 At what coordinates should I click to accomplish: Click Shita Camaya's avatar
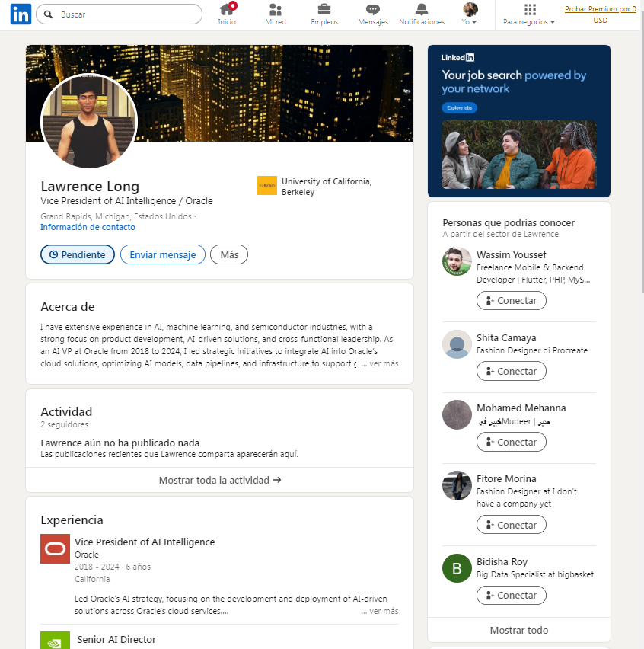click(457, 344)
